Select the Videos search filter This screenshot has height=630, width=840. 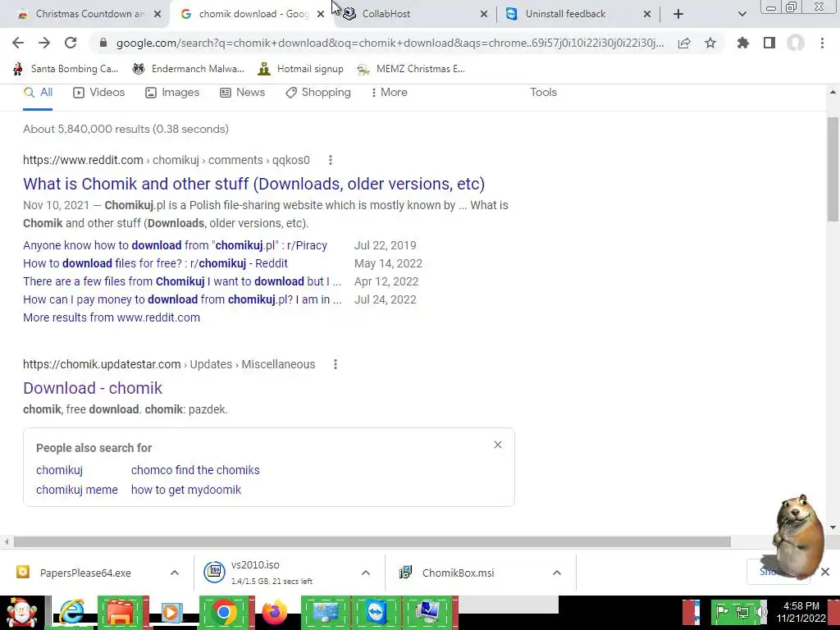(99, 92)
